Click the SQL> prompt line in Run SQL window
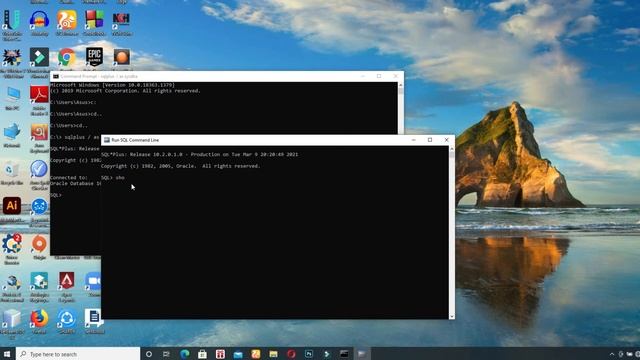The height and width of the screenshot is (360, 640). pos(113,178)
